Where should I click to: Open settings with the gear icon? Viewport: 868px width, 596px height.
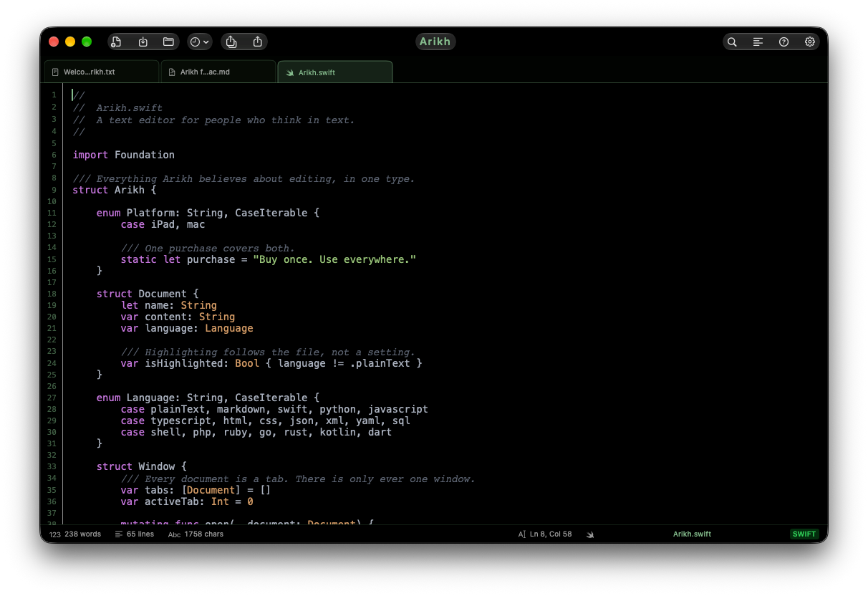coord(809,42)
